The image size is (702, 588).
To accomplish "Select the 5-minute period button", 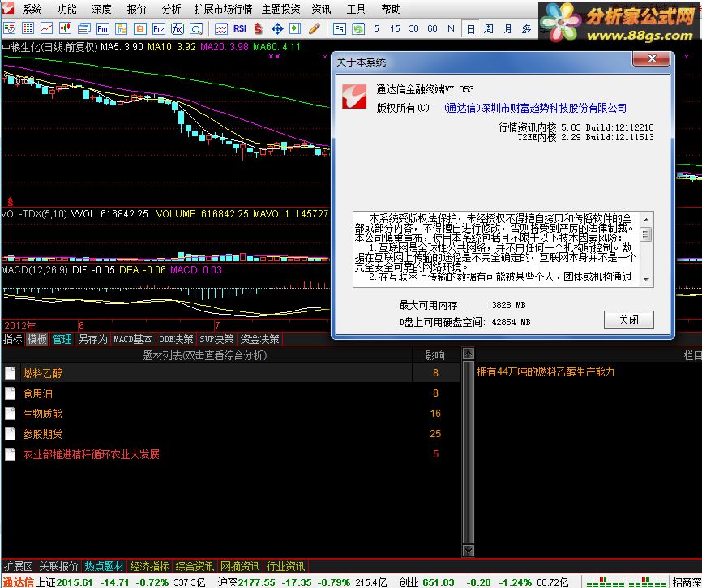I will (376, 28).
